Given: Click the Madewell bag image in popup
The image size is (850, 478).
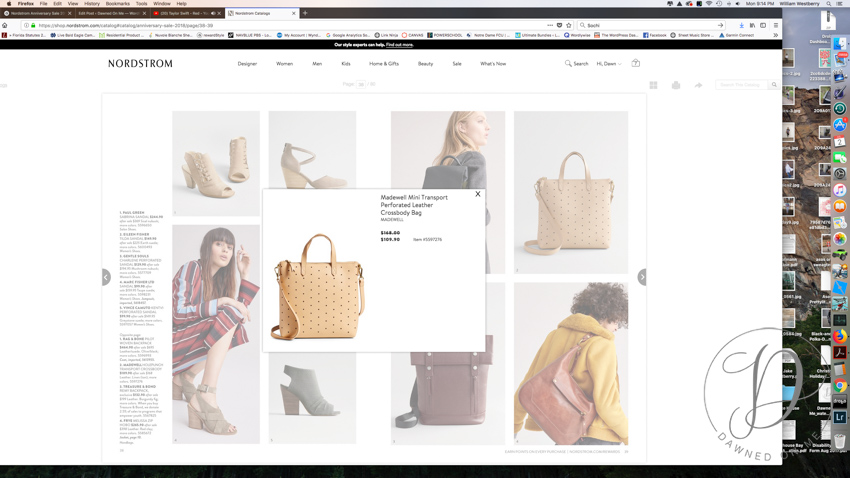Looking at the screenshot, I should click(318, 287).
